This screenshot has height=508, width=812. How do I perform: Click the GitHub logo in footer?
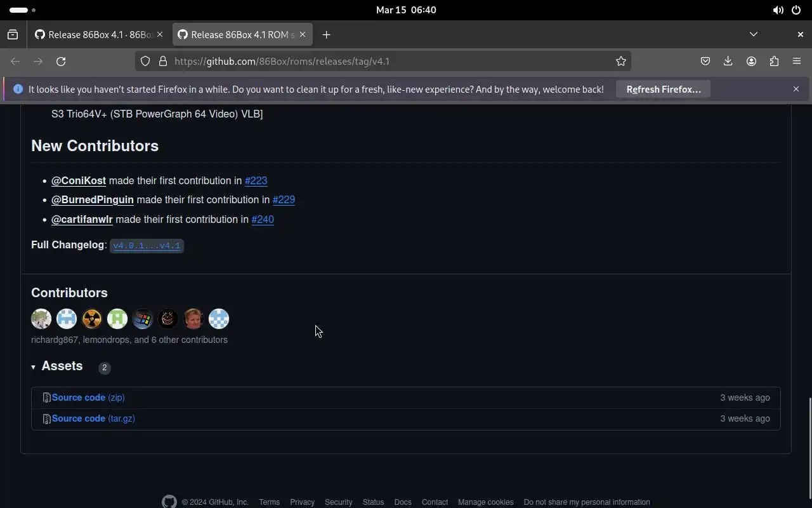pyautogui.click(x=169, y=502)
